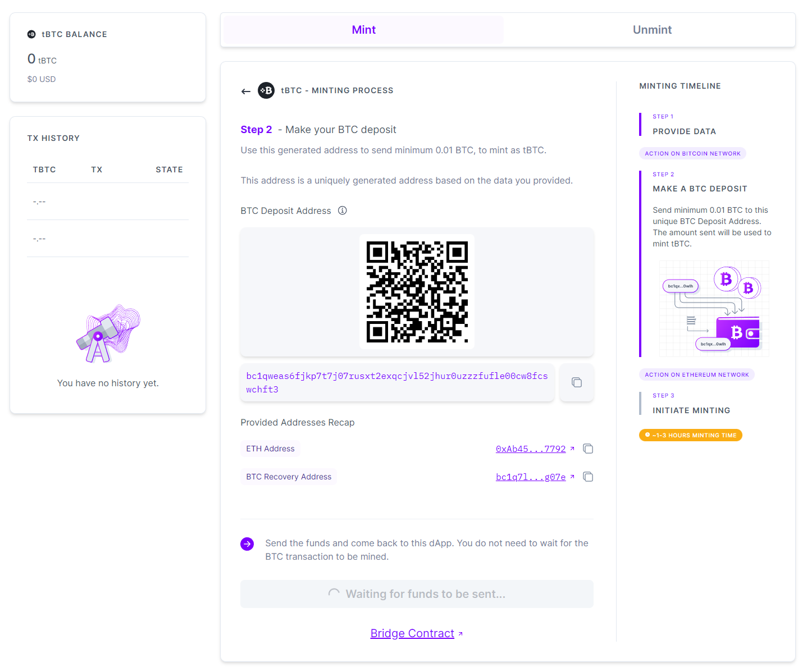Open the bc1q7l...g07e recovery address link
The image size is (807, 672).
point(530,477)
